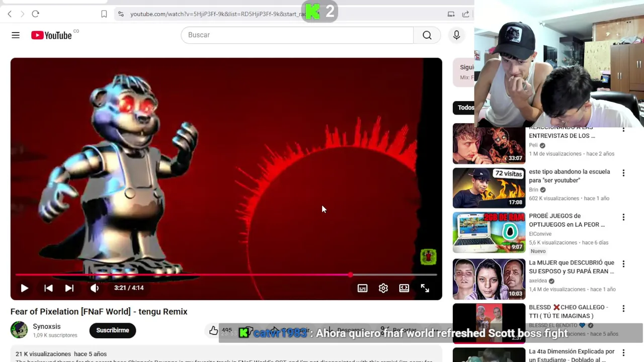Image resolution: width=644 pixels, height=362 pixels.
Task: Click axeldea channel name
Action: tap(538, 281)
